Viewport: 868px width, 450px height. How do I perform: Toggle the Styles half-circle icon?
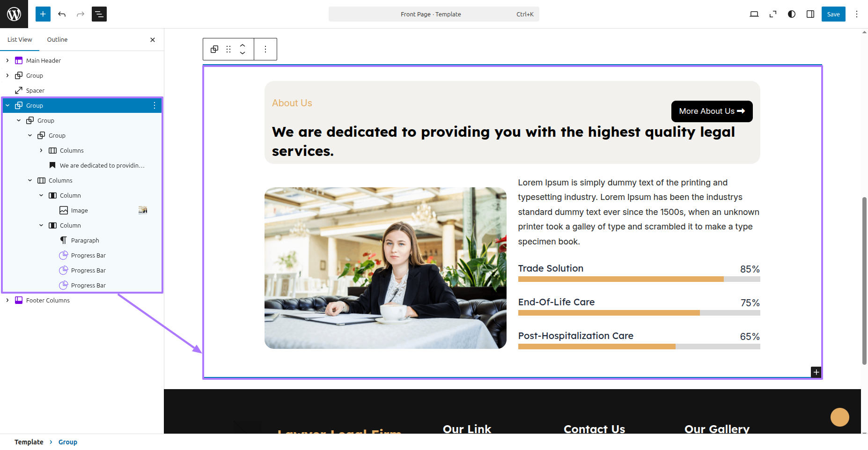791,14
